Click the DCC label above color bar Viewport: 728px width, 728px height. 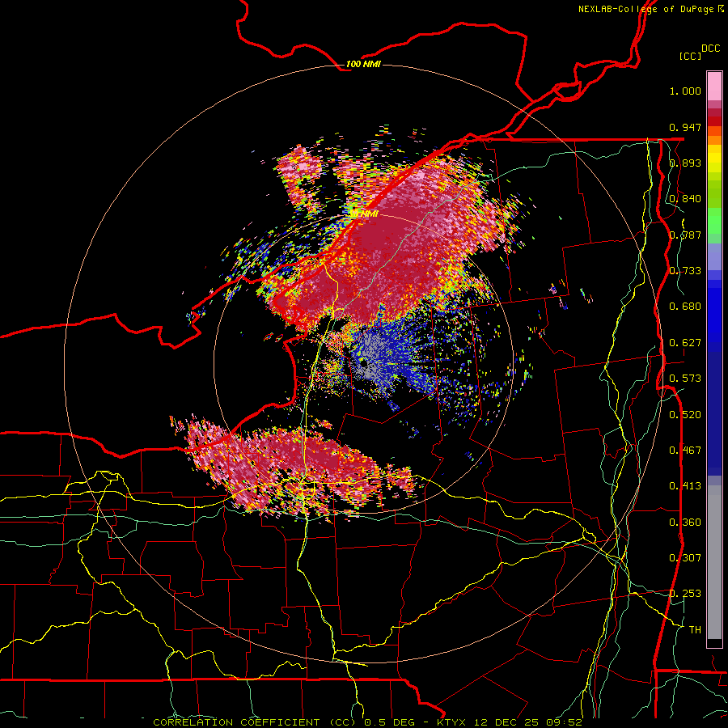710,49
